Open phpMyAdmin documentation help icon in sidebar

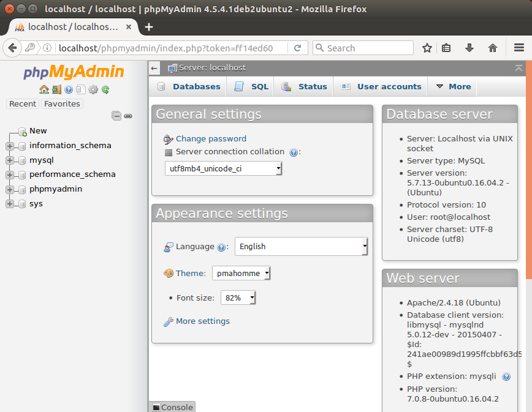click(69, 89)
